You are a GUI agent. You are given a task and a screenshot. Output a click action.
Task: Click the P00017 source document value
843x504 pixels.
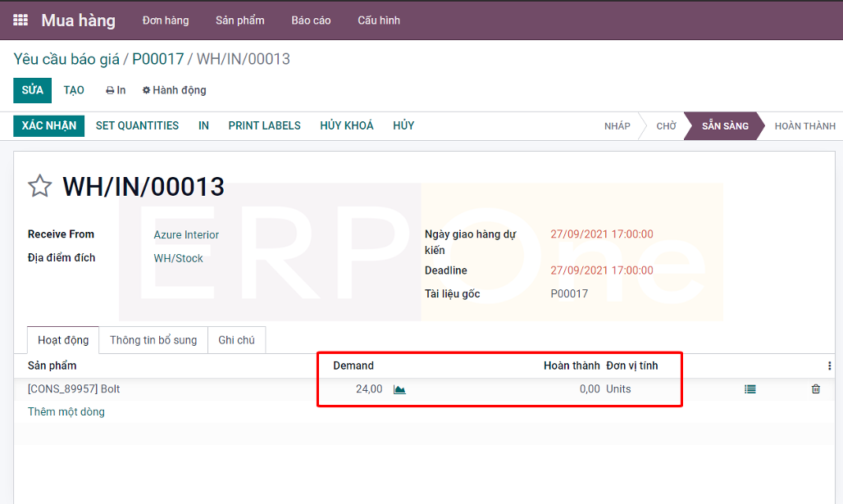click(x=569, y=294)
